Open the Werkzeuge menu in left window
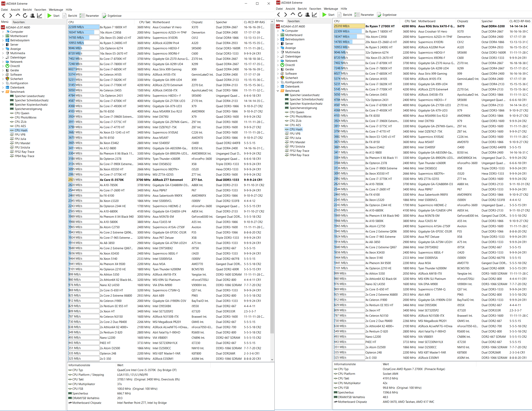This screenshot has height=411, width=532. (x=56, y=10)
